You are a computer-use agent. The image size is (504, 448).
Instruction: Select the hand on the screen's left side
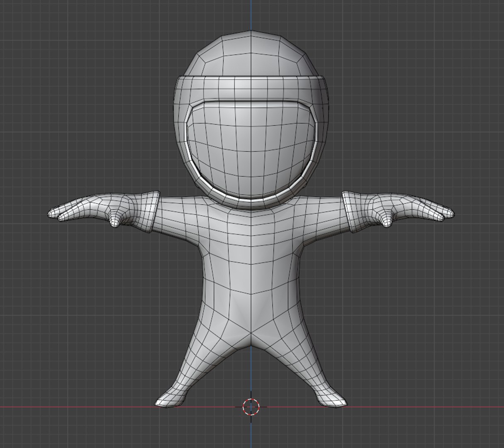pos(90,210)
